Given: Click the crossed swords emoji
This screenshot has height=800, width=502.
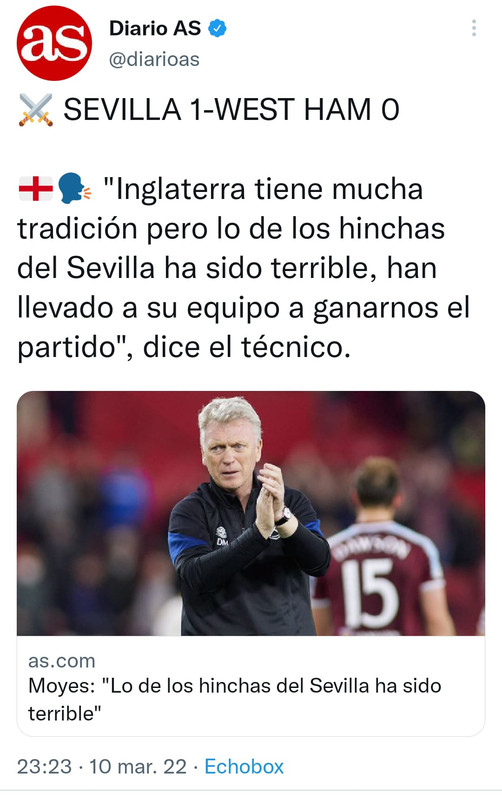Looking at the screenshot, I should (x=36, y=110).
